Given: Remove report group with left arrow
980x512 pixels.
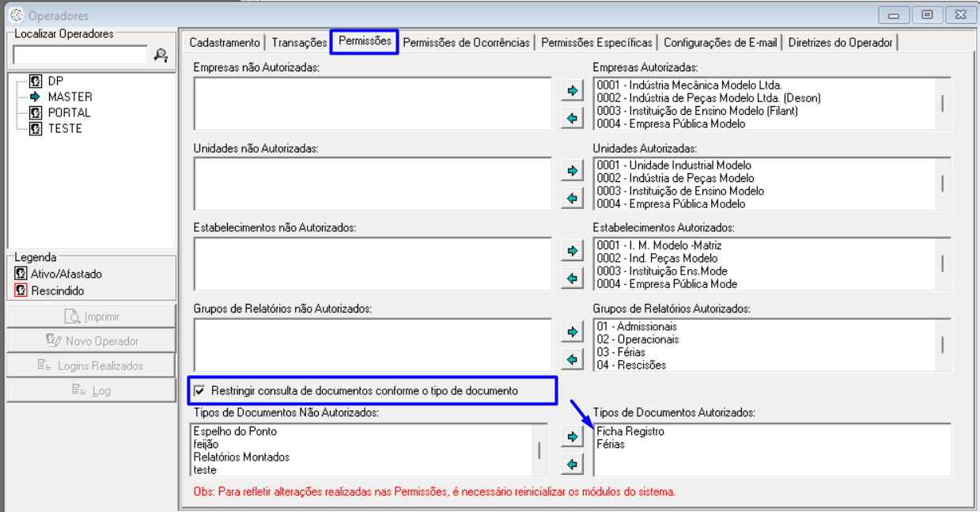Looking at the screenshot, I should [x=572, y=359].
